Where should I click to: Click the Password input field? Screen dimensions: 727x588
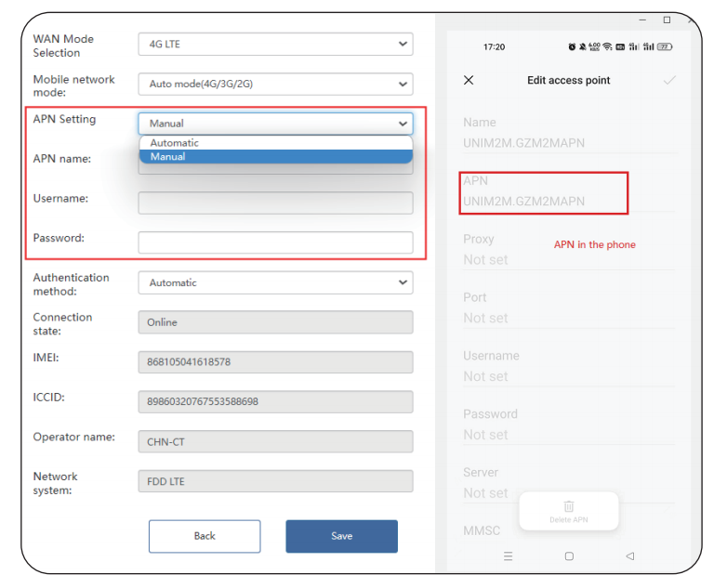point(275,242)
